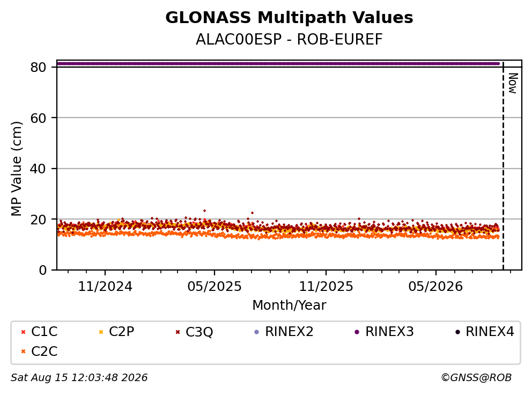Click the RINEX3 purple legend dot

point(357,332)
